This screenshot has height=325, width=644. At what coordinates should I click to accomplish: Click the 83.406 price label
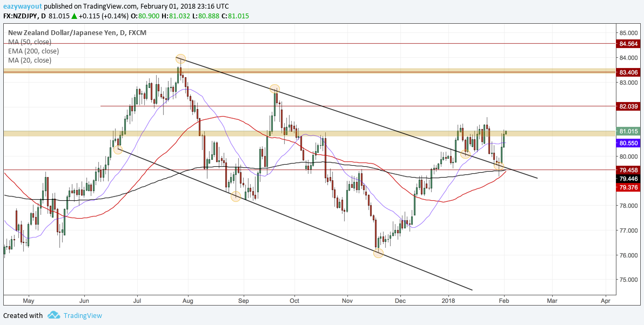pos(628,72)
